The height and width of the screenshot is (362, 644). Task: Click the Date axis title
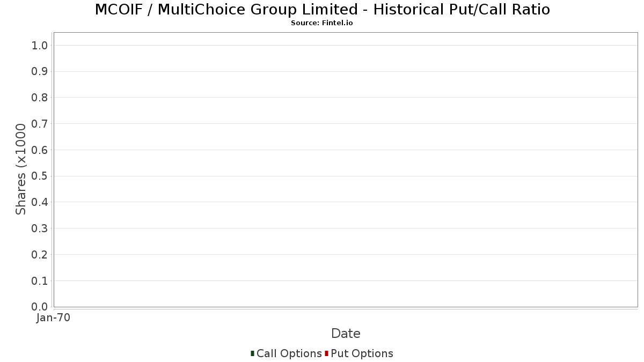[346, 334]
